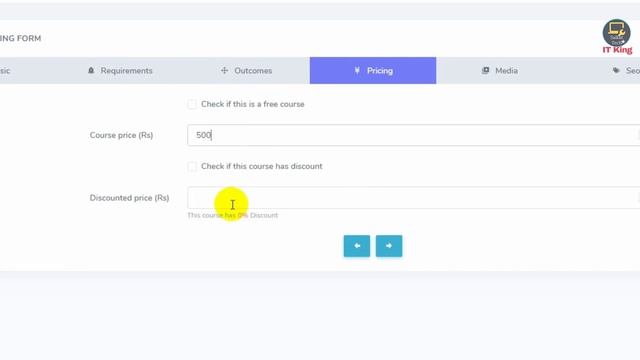Switch to the Outcomes tab
The width and height of the screenshot is (640, 360).
point(247,71)
